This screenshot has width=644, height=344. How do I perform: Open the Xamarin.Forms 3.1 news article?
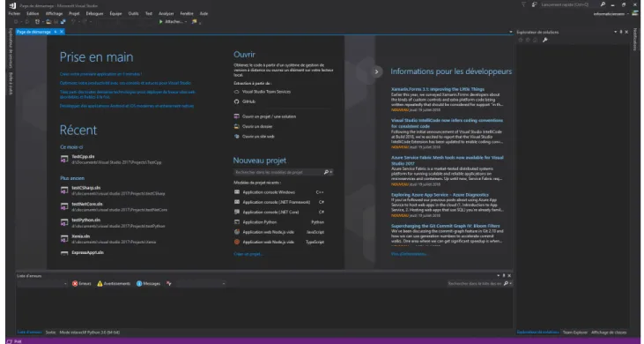438,89
